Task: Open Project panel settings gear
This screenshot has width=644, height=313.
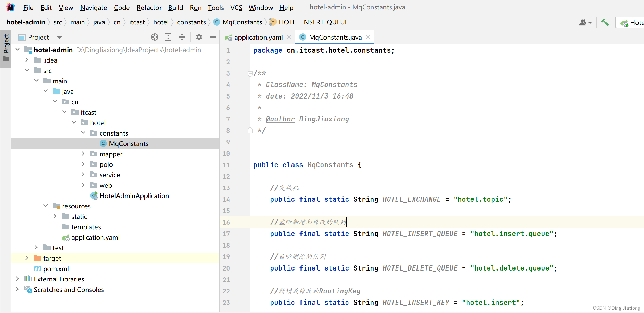Action: point(199,37)
